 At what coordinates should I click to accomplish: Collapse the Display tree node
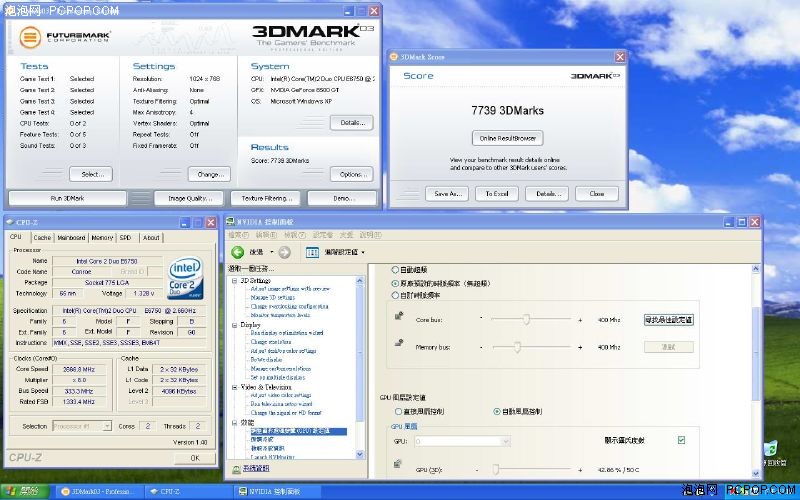(235, 325)
